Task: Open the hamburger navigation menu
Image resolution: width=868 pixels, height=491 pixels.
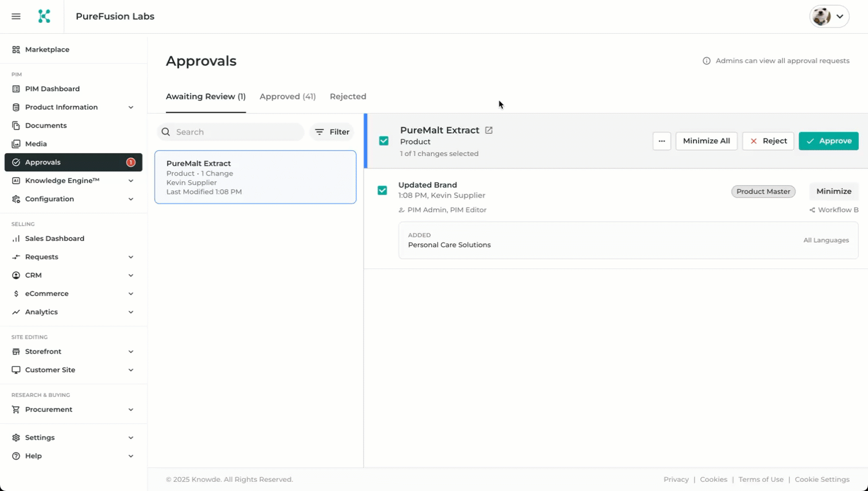Action: click(x=16, y=17)
